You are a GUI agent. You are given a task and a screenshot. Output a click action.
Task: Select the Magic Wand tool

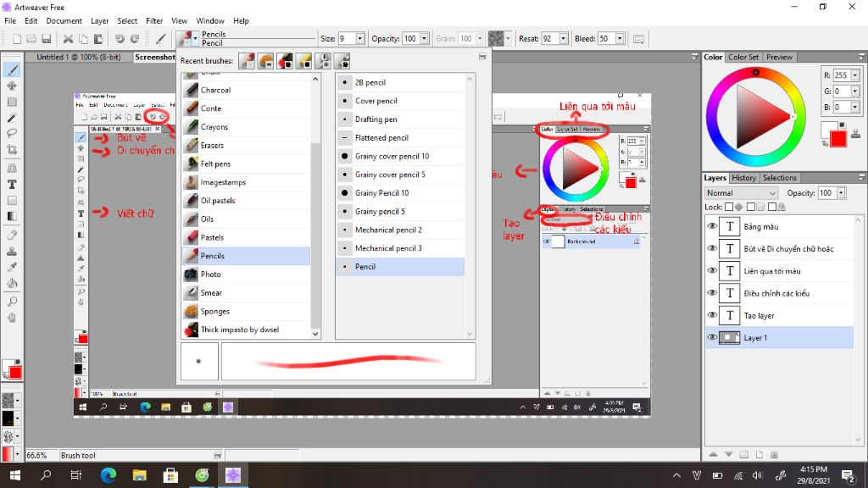click(x=12, y=118)
